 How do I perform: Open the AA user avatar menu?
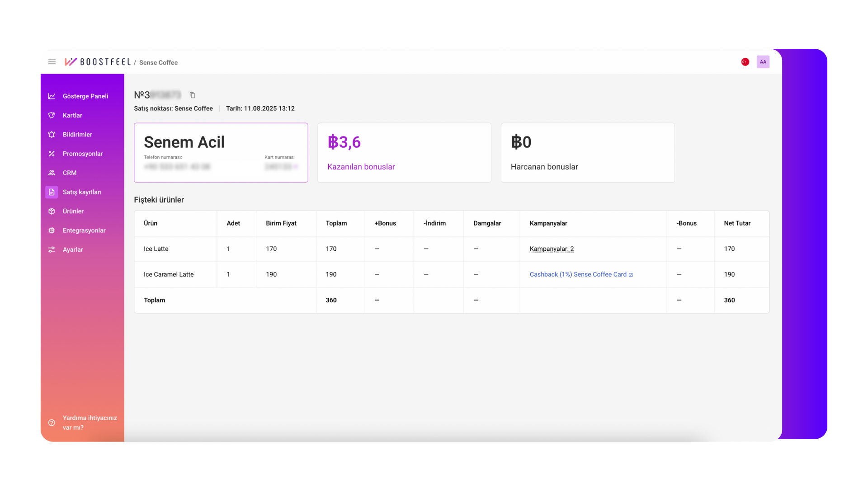tap(763, 62)
